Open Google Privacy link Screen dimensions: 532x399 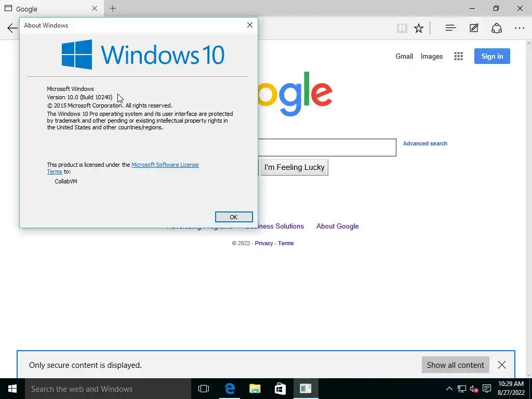click(263, 243)
